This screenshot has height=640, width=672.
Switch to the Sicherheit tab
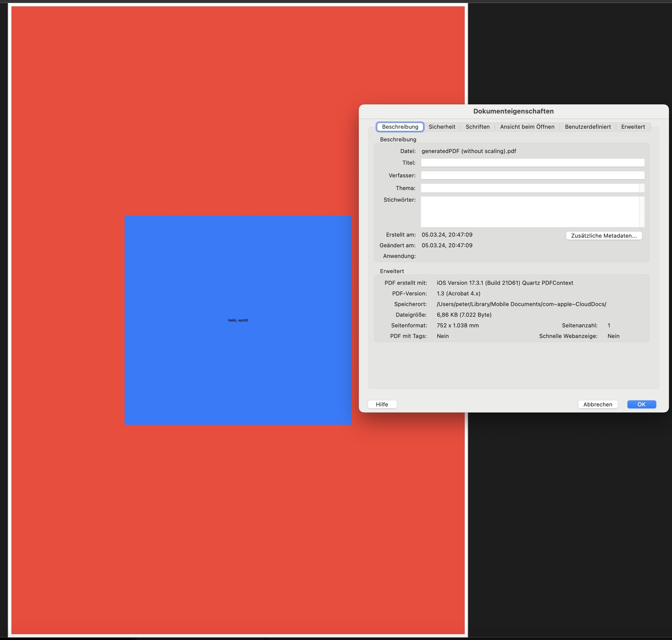(x=442, y=127)
